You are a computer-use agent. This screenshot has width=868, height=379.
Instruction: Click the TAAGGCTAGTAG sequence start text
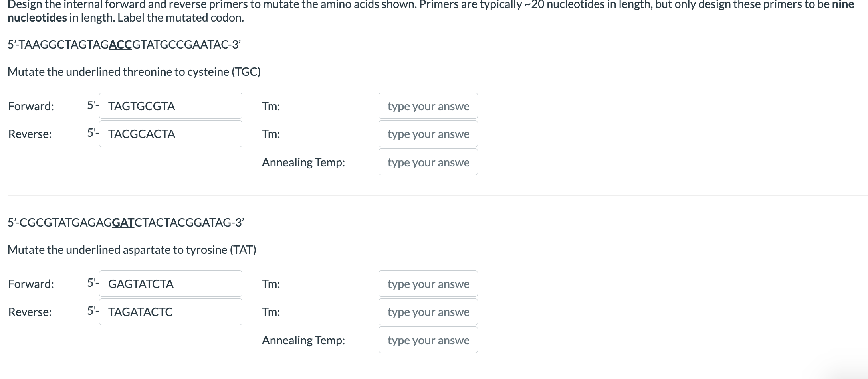64,44
